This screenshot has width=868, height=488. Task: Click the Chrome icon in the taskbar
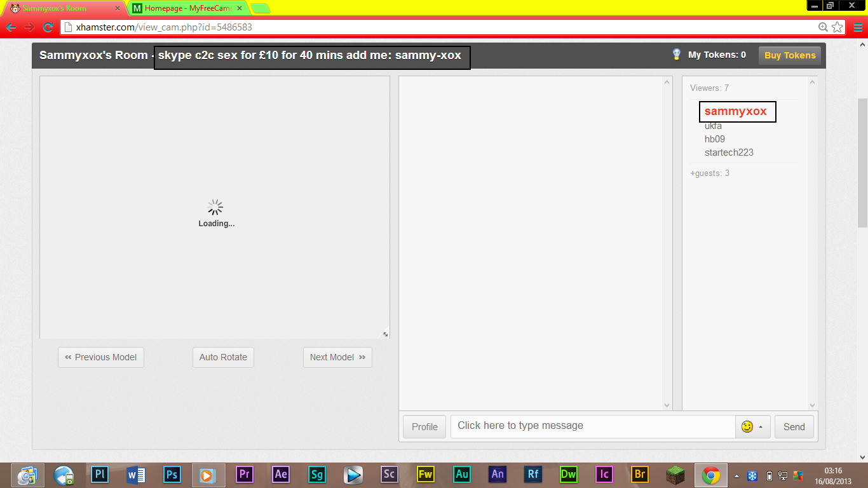click(x=711, y=475)
